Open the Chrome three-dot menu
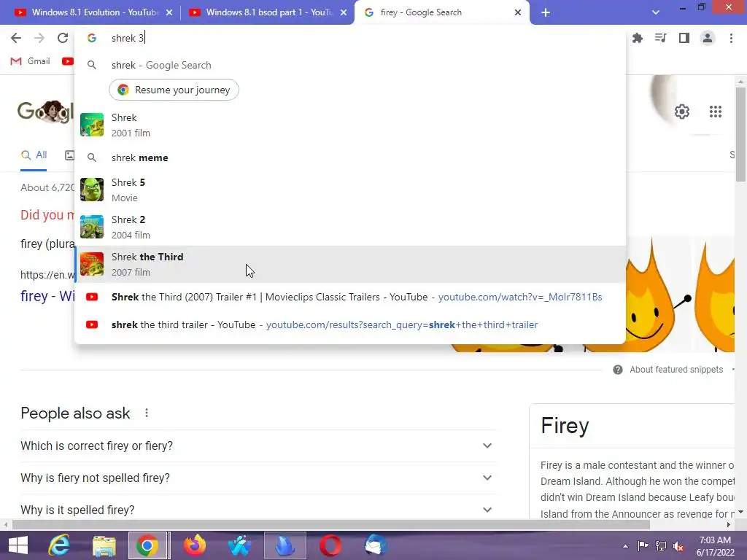This screenshot has width=747, height=560. pos(731,38)
